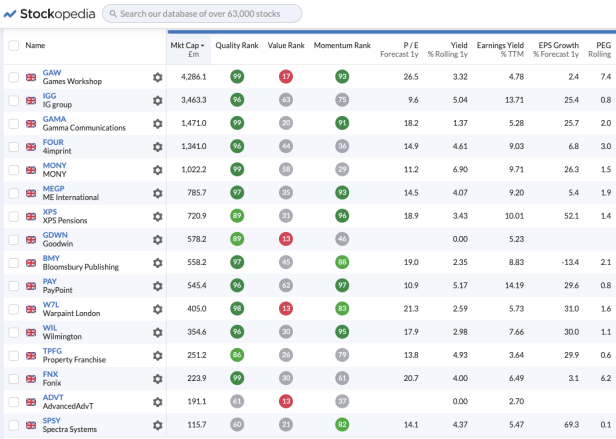Click the gear icon for Spectra Systems
616x439 pixels.
click(157, 424)
